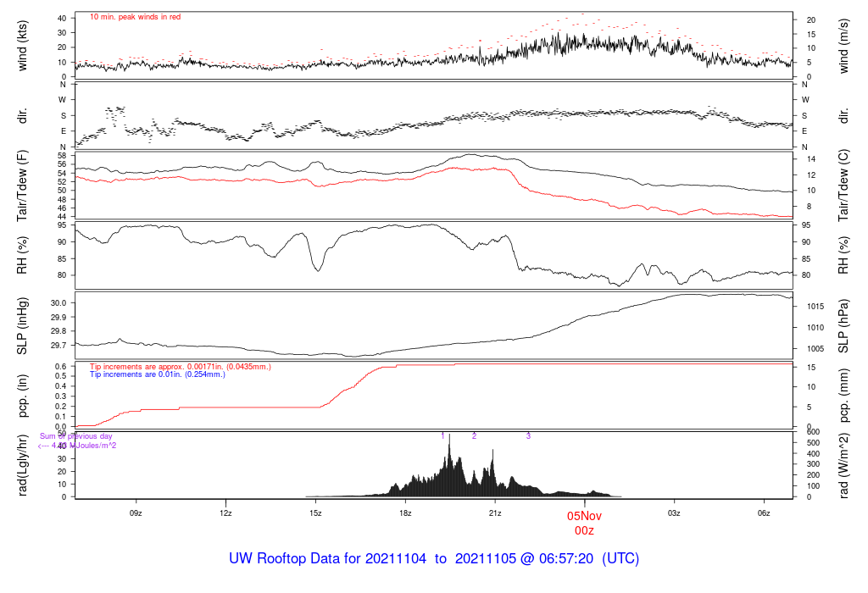
Task: Click the red tip increments 0.00171in. legend
Action: click(181, 367)
